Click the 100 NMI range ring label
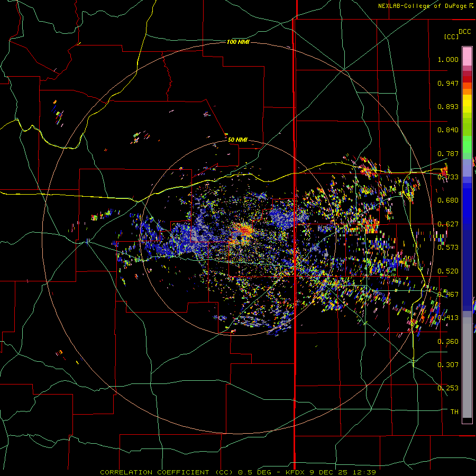This screenshot has height=476, width=476. 238,42
